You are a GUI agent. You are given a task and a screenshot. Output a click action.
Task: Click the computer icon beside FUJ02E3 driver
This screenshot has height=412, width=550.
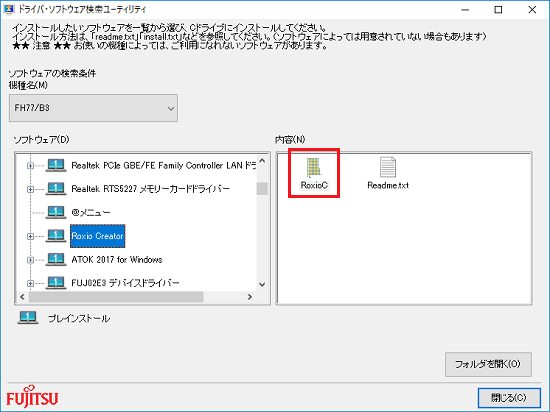56,283
